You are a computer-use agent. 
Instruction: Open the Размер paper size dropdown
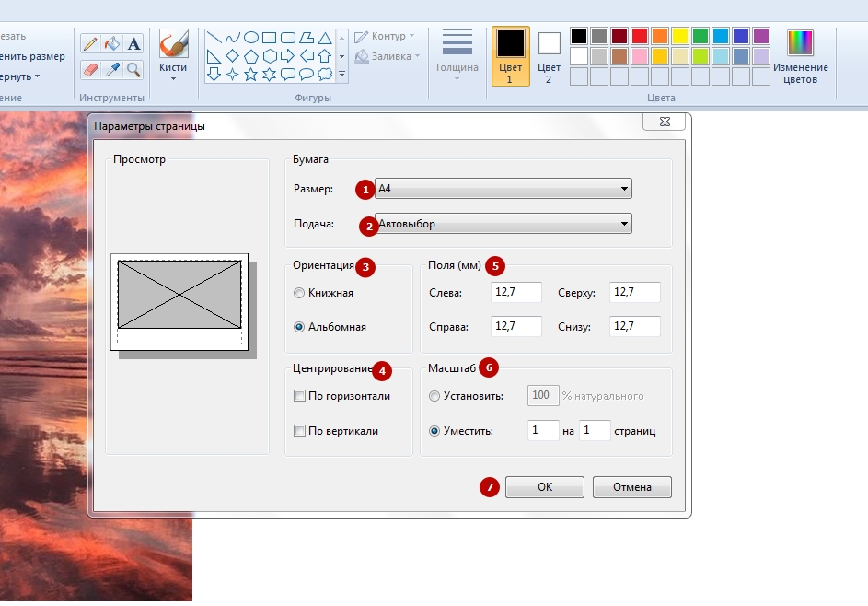pos(503,189)
